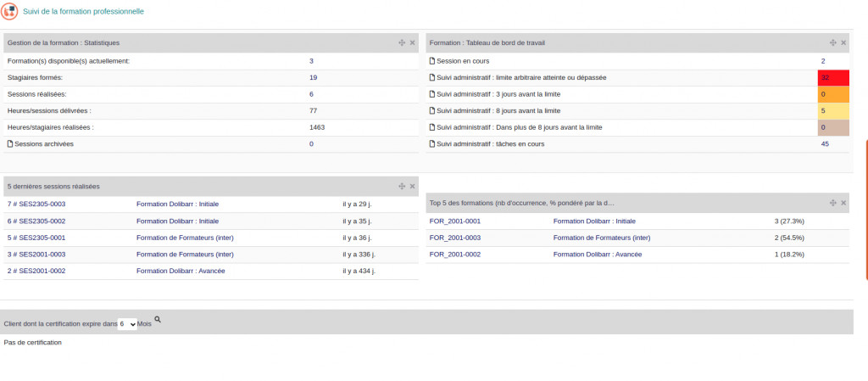
Task: Open session 7 # SES2305-0003 link
Action: (36, 205)
